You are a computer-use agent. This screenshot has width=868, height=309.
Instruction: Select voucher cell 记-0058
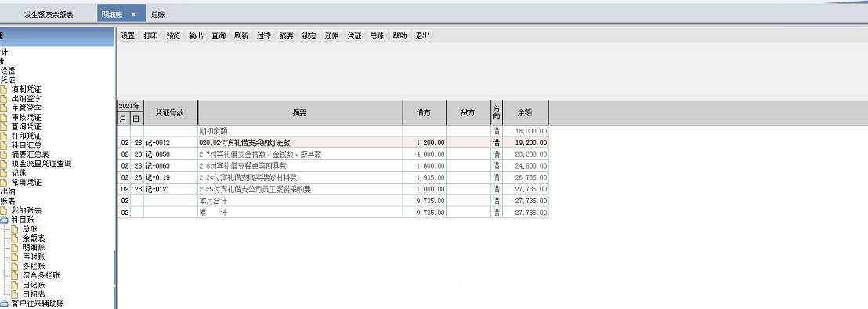click(x=171, y=154)
